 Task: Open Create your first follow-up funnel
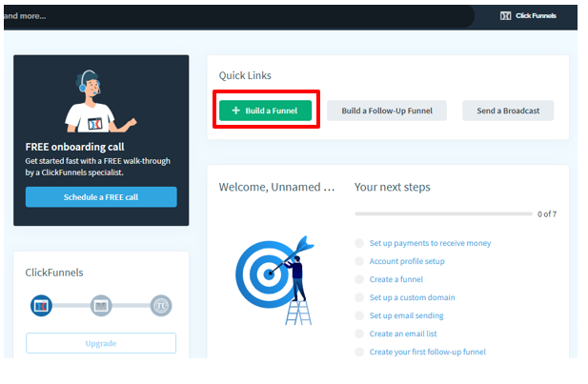(428, 352)
